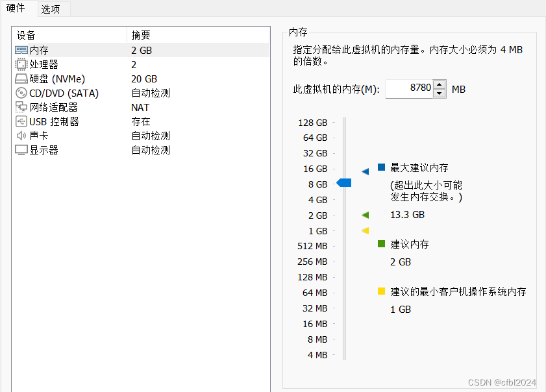Select the 声卡 device row
Image resolution: width=546 pixels, height=392 pixels.
(x=141, y=136)
